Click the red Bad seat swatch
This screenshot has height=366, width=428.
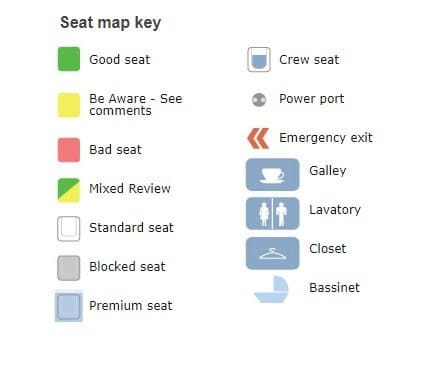tap(69, 150)
